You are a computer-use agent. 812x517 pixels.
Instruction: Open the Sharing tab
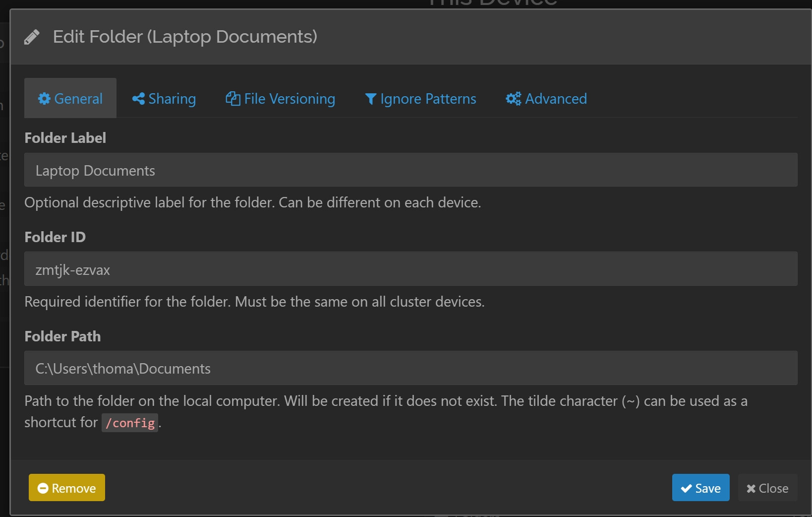coord(172,99)
